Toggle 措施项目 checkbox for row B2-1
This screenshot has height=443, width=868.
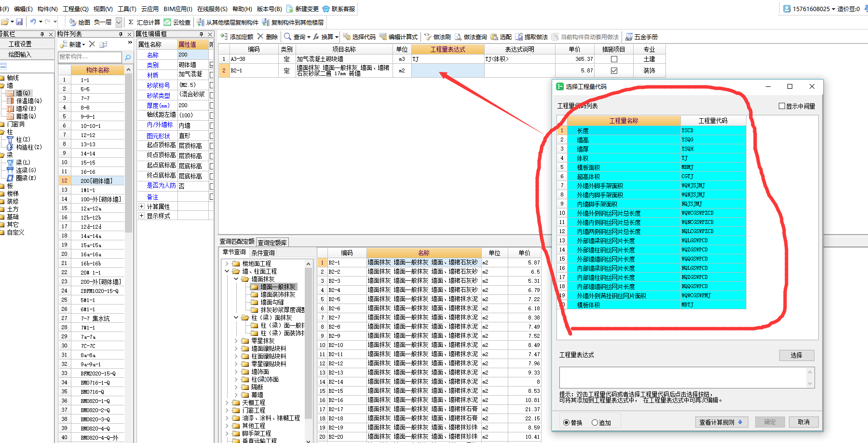pyautogui.click(x=614, y=70)
